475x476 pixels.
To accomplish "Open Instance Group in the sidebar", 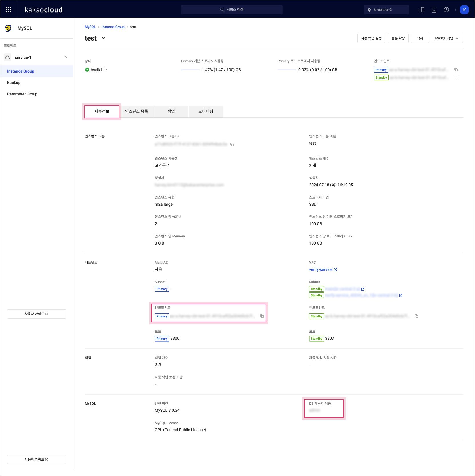I will (x=37, y=71).
